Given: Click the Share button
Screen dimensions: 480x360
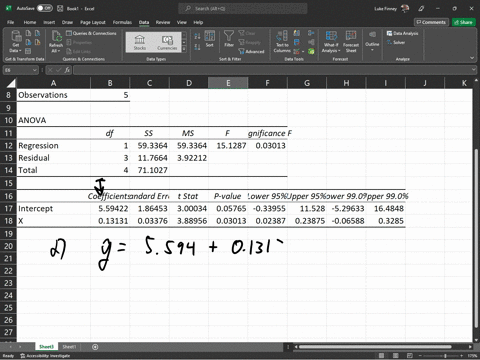Looking at the screenshot, I should 464,22.
